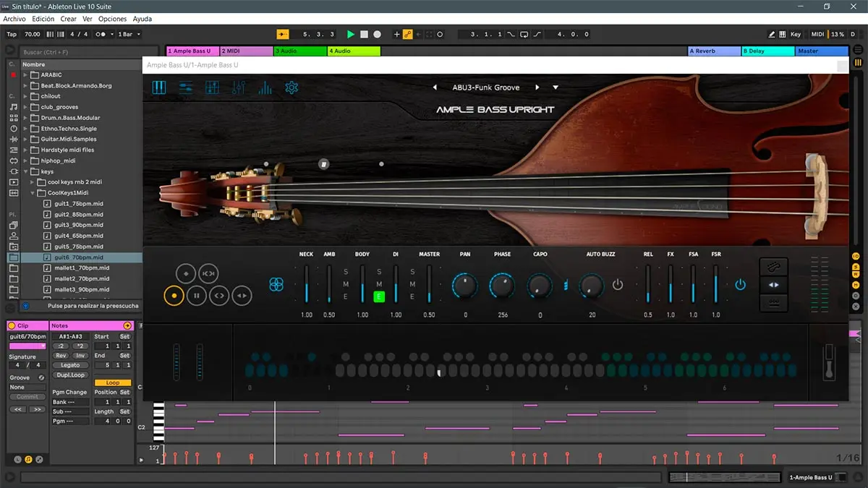The image size is (868, 488).
Task: Click the bass guitar shape button
Action: (x=773, y=266)
